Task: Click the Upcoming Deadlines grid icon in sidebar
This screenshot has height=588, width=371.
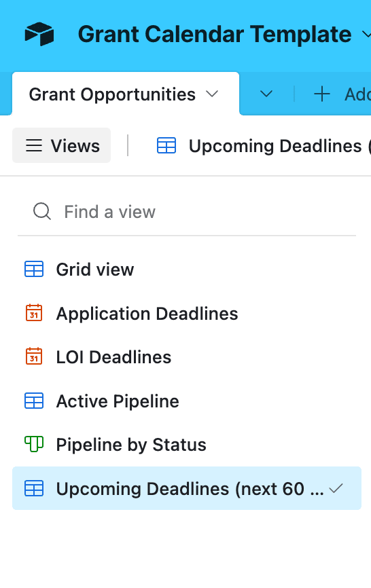Action: point(34,488)
